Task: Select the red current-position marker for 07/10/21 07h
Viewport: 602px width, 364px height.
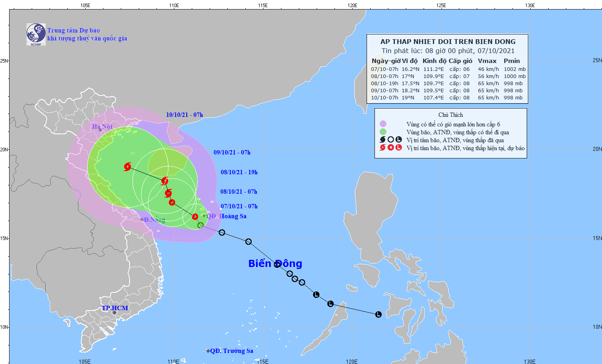Action: click(195, 217)
